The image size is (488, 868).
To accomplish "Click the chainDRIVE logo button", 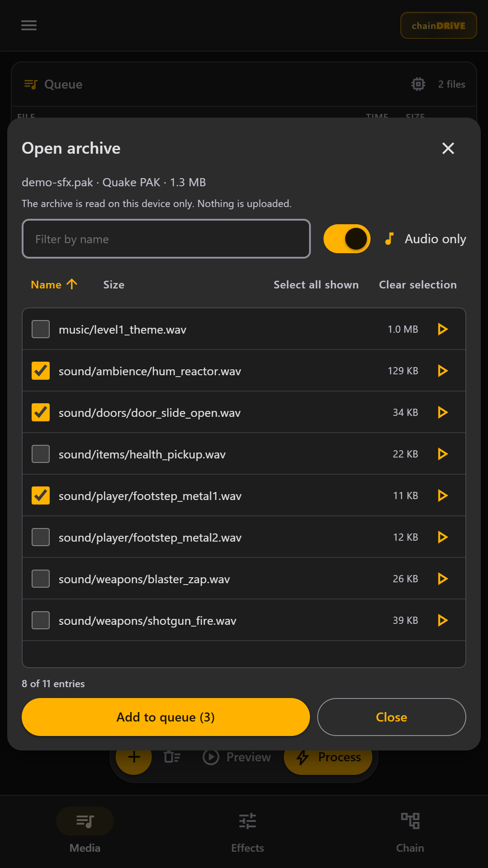I will [x=438, y=25].
